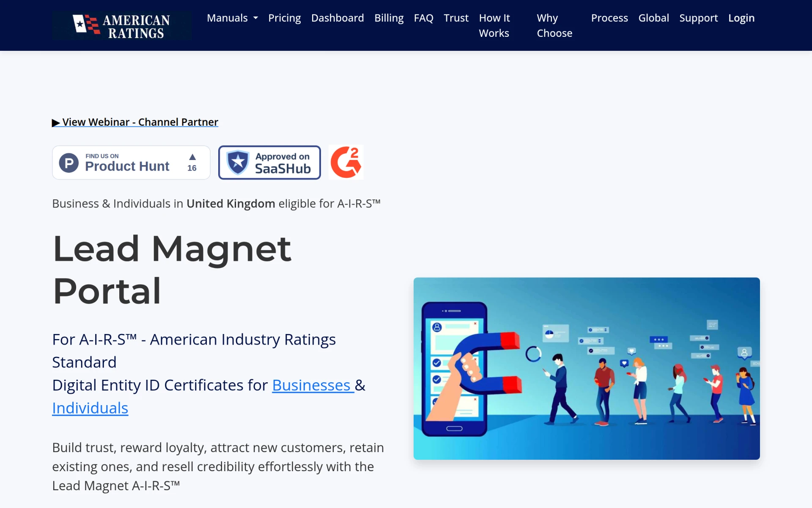Click the Lead Magnet Portal heading
Viewport: 812px width, 508px height.
coord(172,270)
